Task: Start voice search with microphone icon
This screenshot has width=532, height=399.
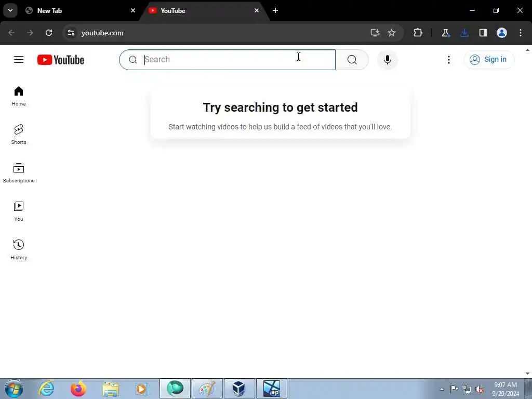Action: click(x=387, y=60)
